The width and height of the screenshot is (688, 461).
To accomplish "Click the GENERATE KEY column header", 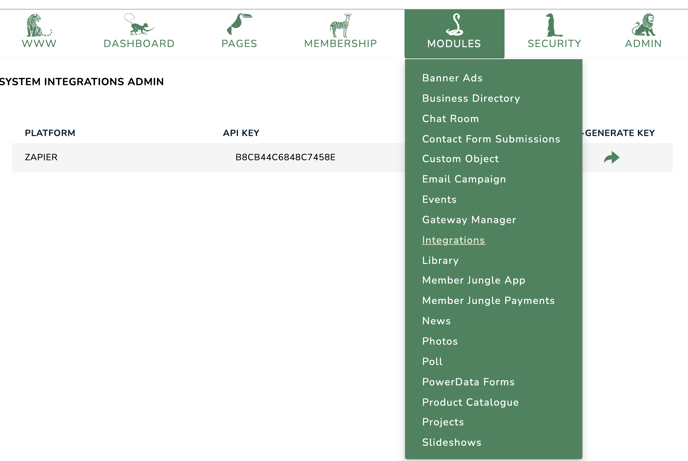I will click(x=619, y=133).
